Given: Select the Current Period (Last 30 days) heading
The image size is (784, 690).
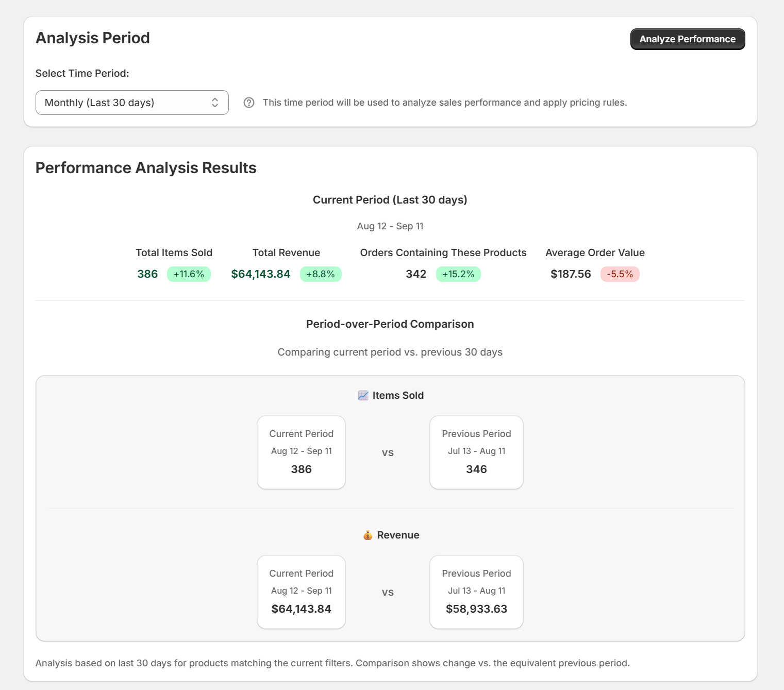Looking at the screenshot, I should click(x=390, y=200).
